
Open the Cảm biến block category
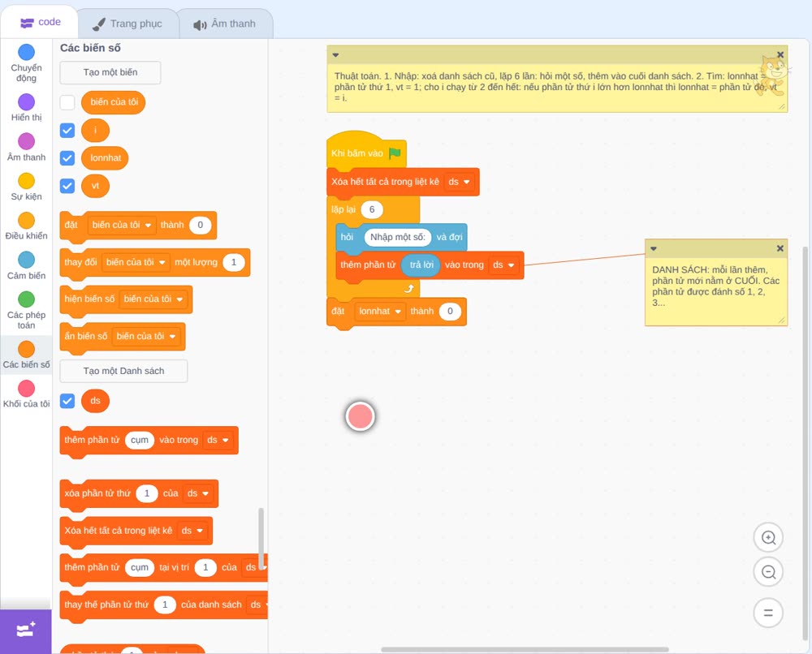point(27,266)
